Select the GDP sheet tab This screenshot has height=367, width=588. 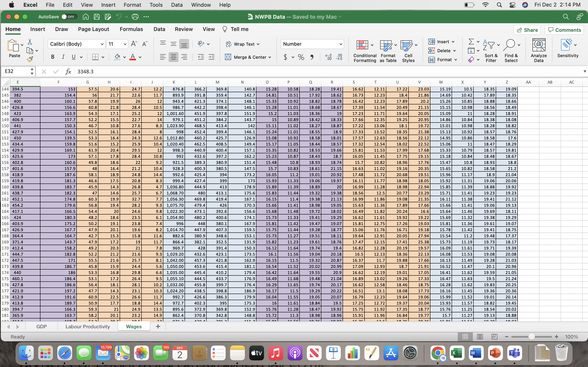(x=42, y=326)
